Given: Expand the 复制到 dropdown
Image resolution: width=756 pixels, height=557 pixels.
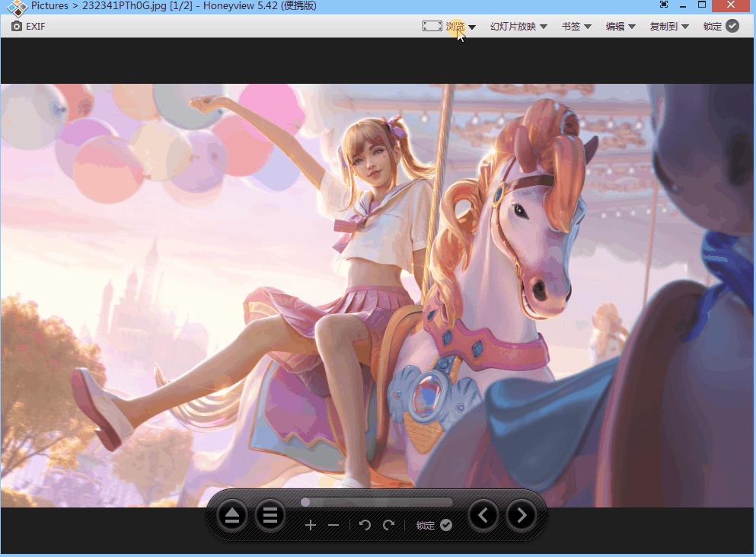Looking at the screenshot, I should (x=669, y=27).
